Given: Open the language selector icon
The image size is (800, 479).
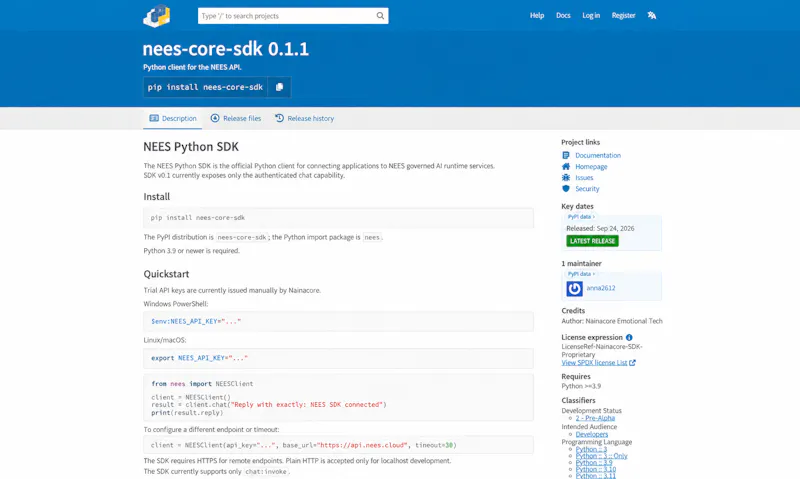Looking at the screenshot, I should click(x=652, y=15).
